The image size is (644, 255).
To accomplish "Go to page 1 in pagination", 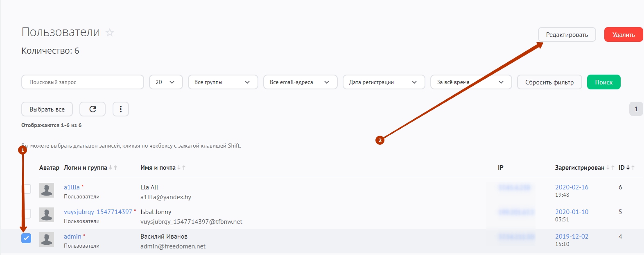I will pyautogui.click(x=636, y=109).
